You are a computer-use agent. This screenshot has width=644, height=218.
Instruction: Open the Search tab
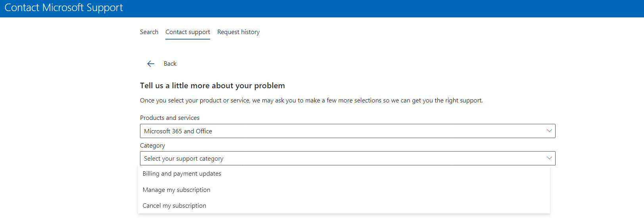point(149,32)
